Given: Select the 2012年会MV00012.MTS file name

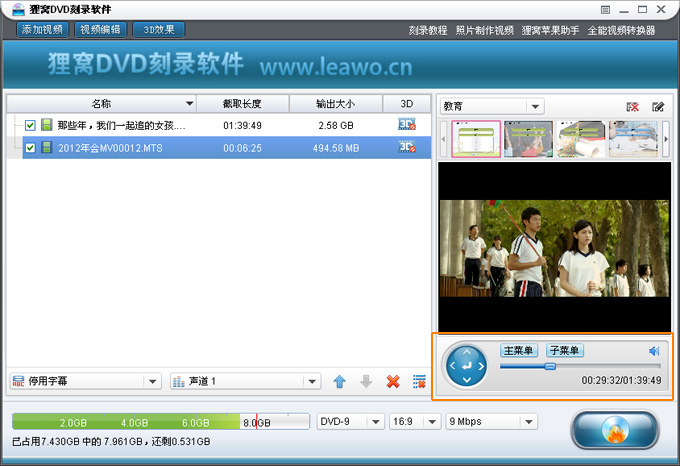Looking at the screenshot, I should point(110,148).
